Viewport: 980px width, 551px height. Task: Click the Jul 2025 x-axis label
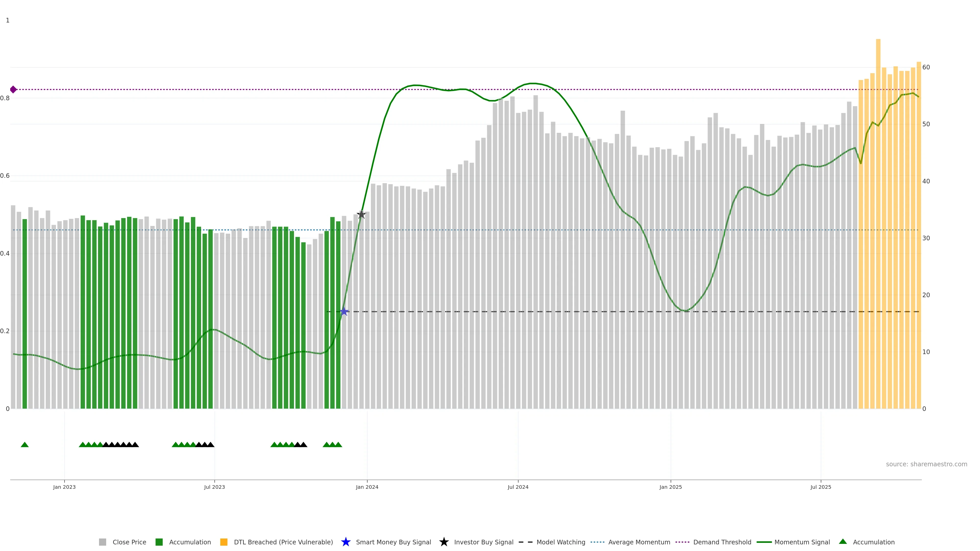820,487
